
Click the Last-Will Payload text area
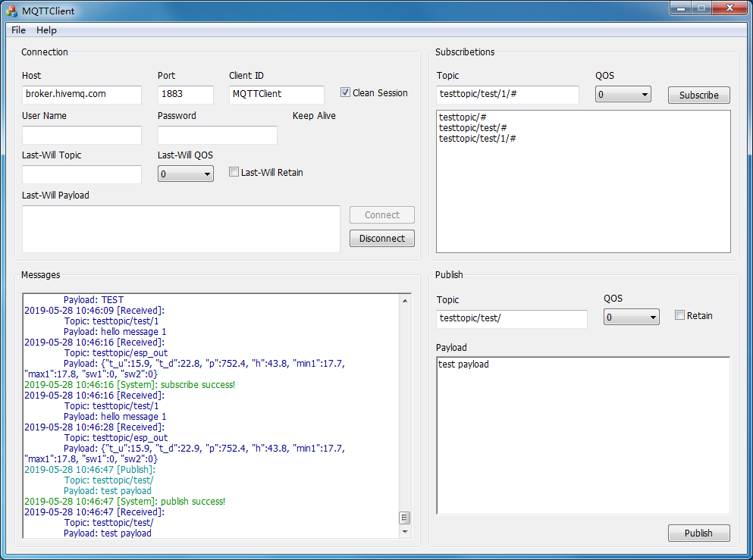click(x=181, y=229)
